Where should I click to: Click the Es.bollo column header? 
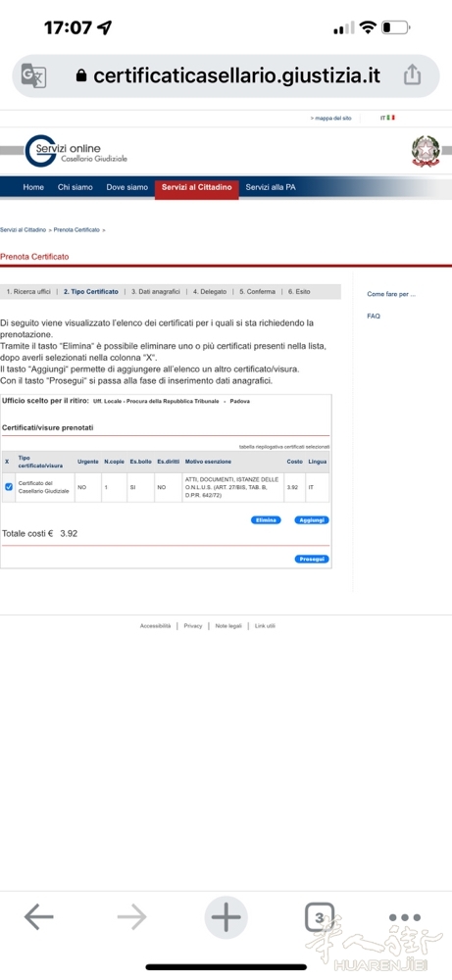[x=140, y=462]
